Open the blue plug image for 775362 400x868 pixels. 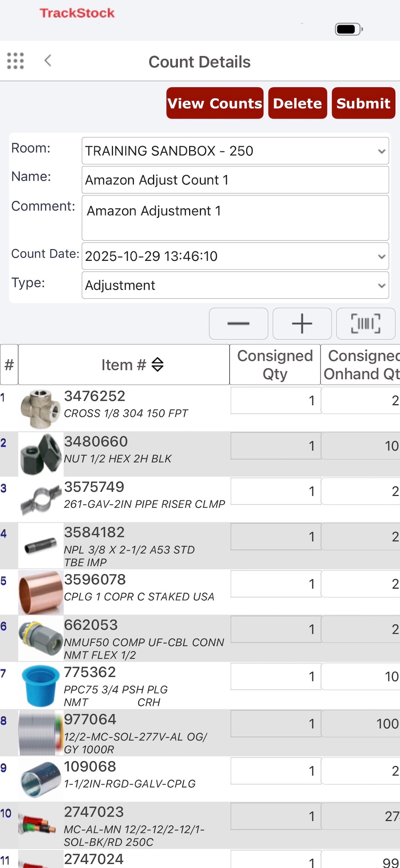tap(41, 685)
